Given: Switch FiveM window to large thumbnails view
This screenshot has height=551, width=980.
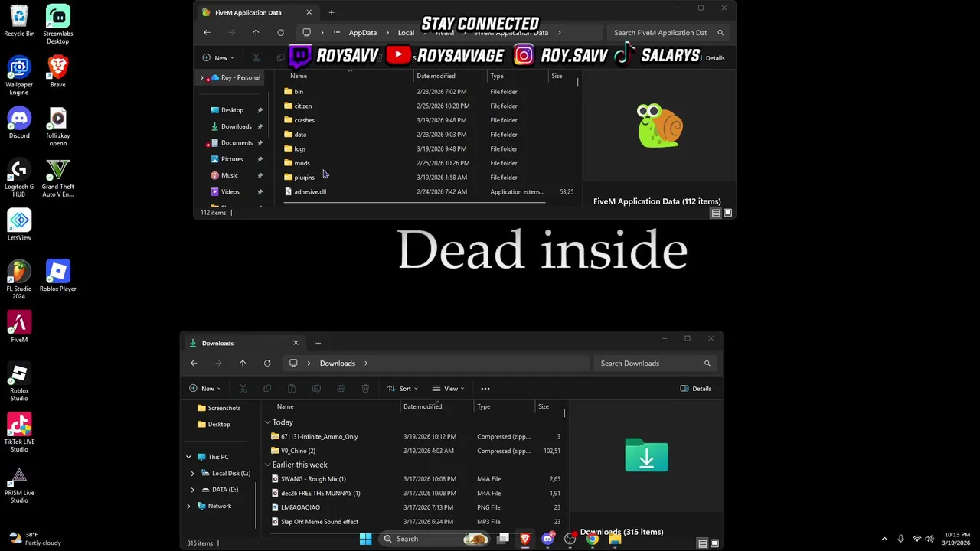Looking at the screenshot, I should click(x=727, y=213).
